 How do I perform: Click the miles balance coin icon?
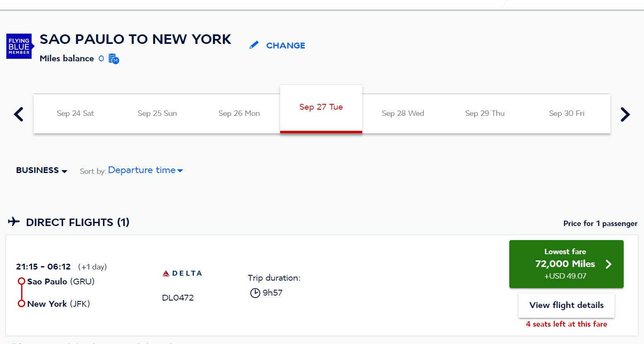114,59
